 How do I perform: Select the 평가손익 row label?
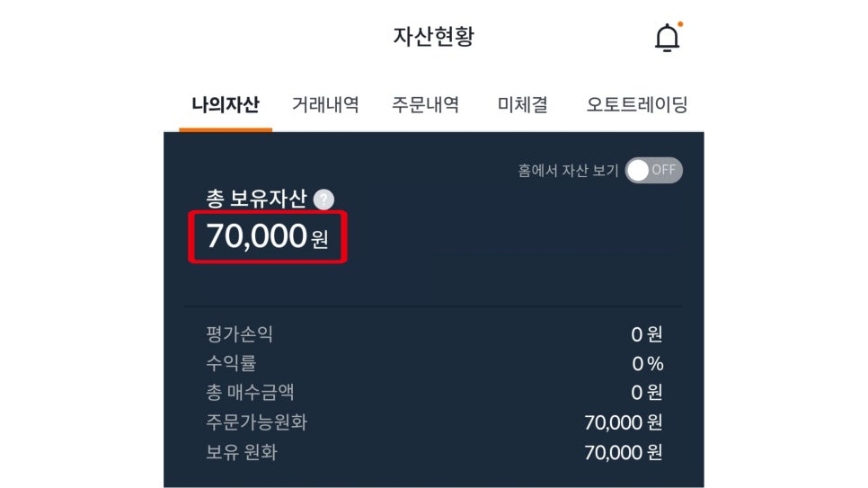coord(239,334)
